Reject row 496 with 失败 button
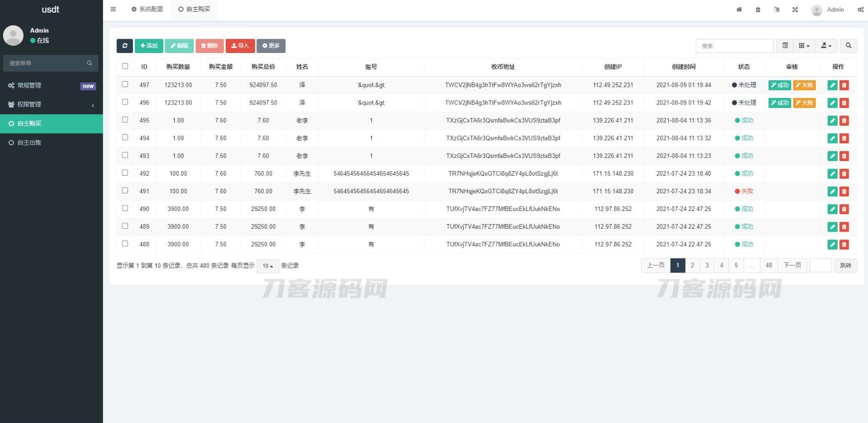This screenshot has width=868, height=423. [804, 103]
